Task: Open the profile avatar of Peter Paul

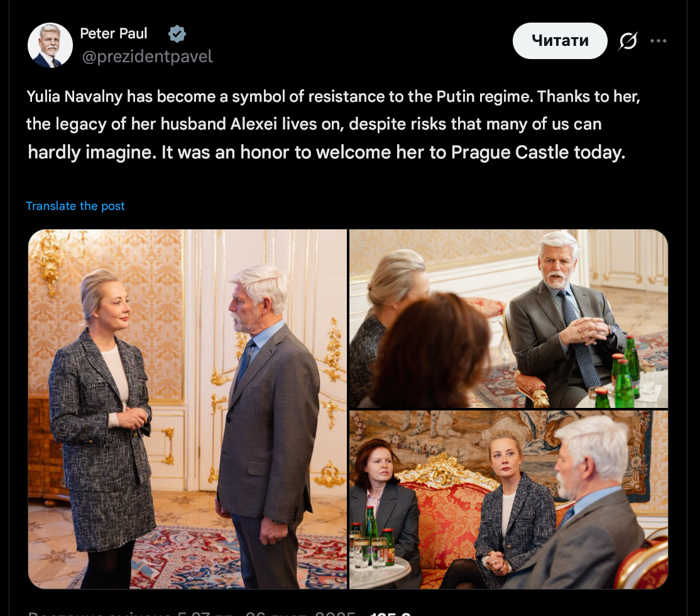Action: (50, 45)
